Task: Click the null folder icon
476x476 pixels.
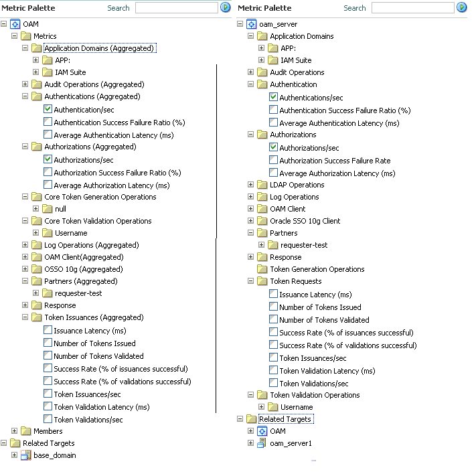Action: click(48, 209)
